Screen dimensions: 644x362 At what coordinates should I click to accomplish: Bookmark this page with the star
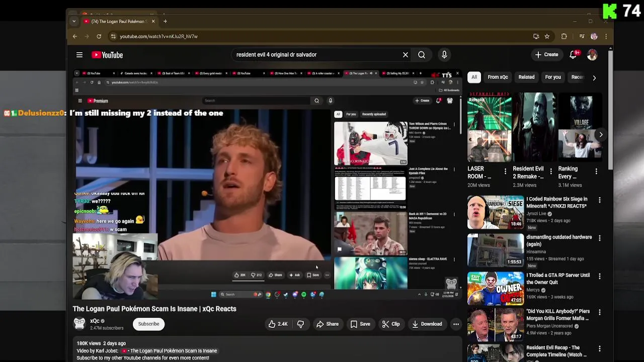[x=547, y=36]
